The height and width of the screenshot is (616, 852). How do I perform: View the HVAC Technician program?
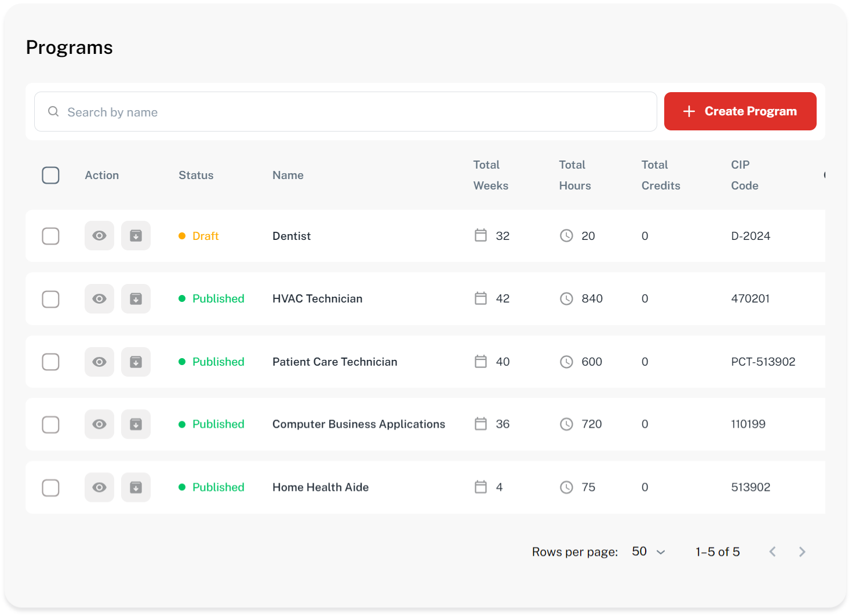tap(99, 299)
